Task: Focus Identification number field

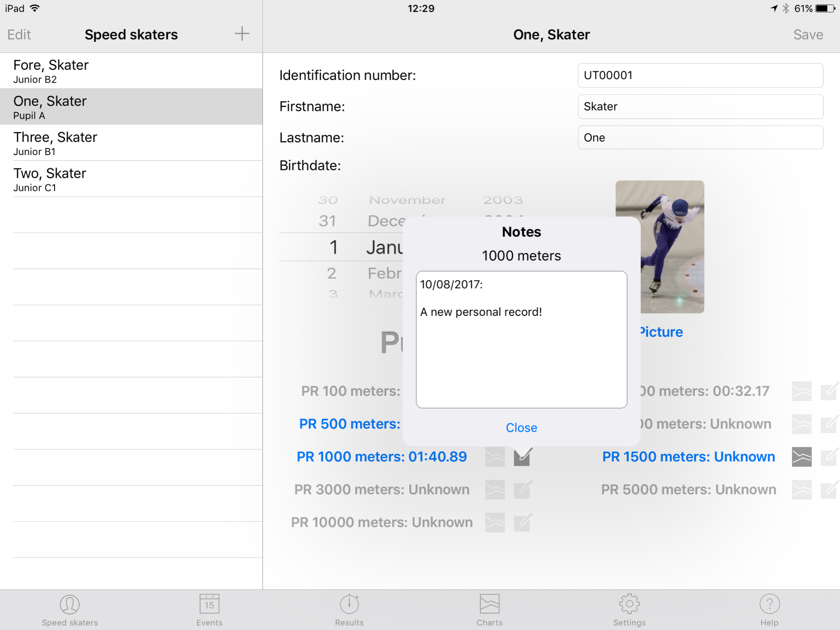Action: click(701, 75)
